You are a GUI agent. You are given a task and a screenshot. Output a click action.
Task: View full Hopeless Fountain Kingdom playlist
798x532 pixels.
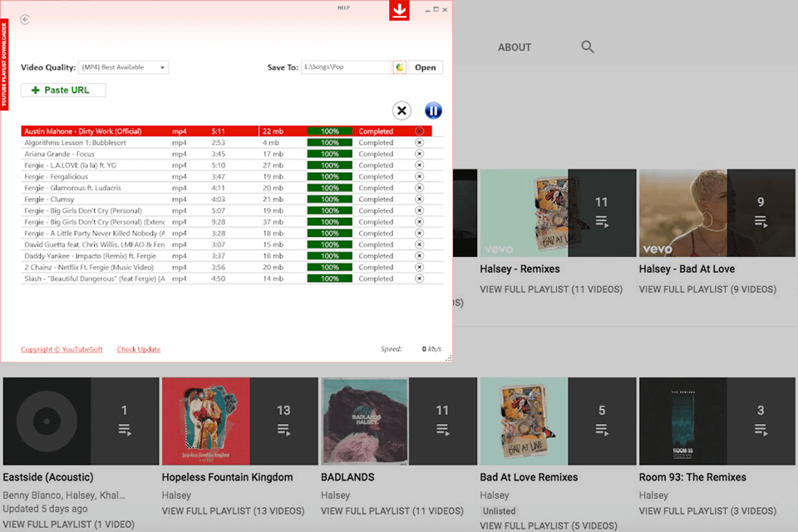click(234, 511)
